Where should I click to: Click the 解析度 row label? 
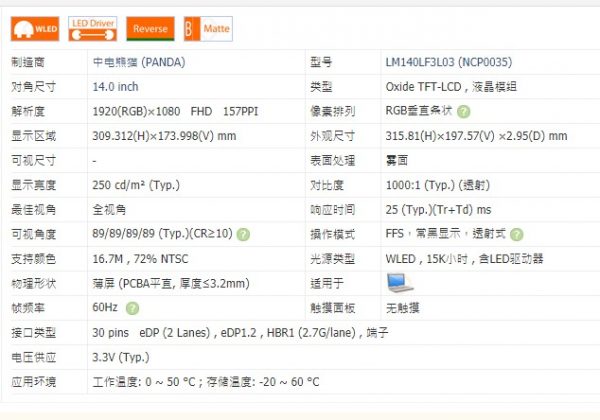(x=28, y=111)
